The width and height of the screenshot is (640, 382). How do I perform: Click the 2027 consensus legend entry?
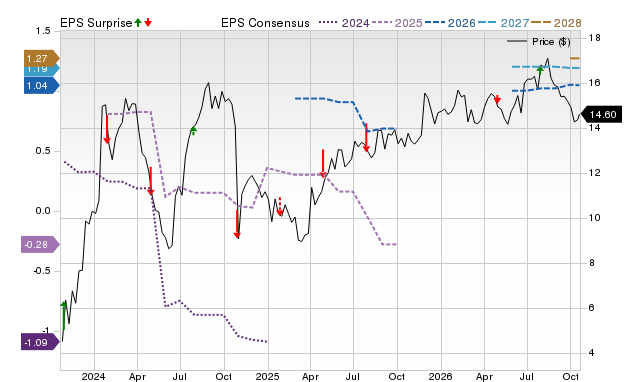(504, 23)
